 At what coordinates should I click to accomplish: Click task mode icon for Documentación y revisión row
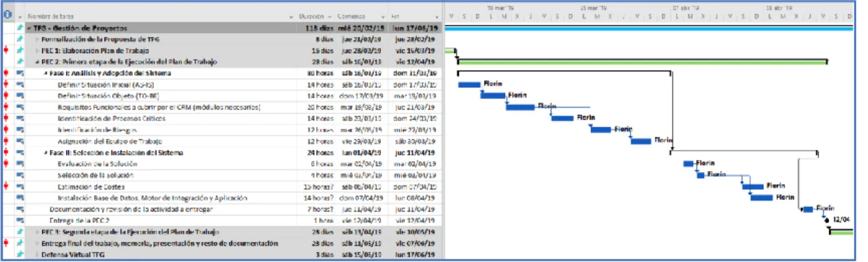tap(19, 210)
